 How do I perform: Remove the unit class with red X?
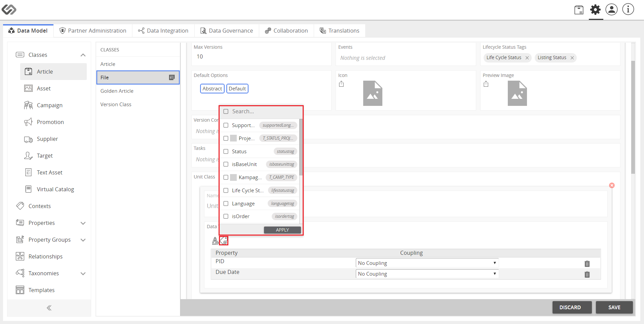[x=612, y=186]
